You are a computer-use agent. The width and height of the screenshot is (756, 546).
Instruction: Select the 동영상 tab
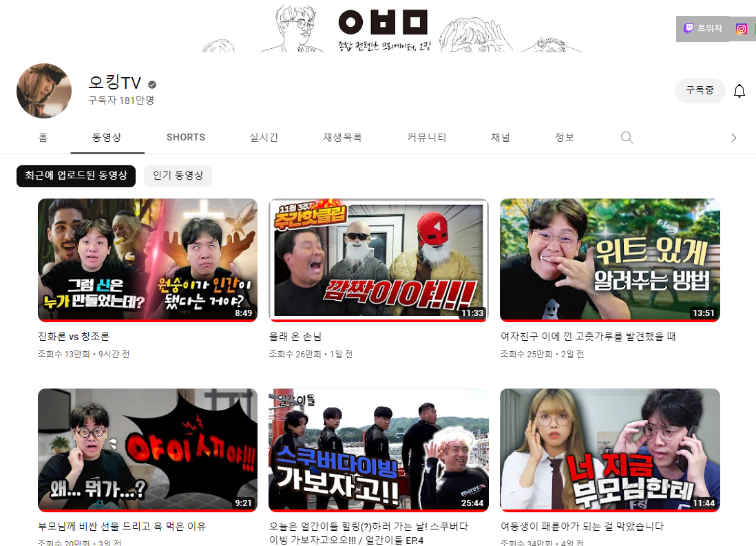pos(107,138)
